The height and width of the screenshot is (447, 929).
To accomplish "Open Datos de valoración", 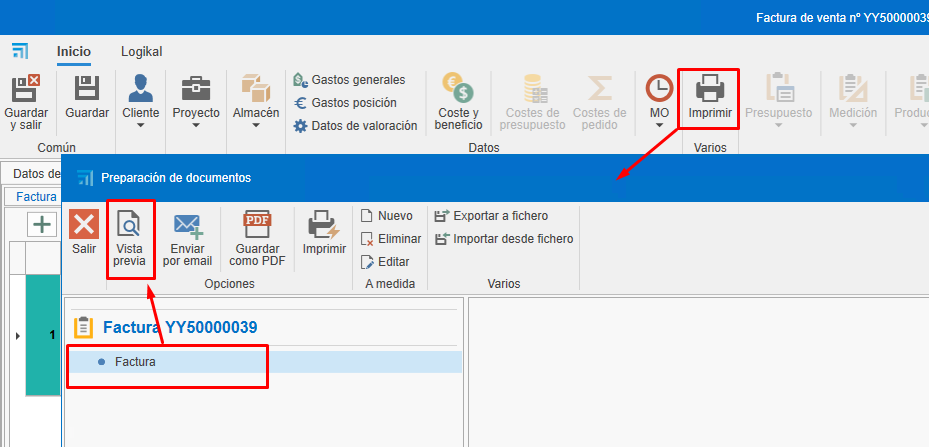I will [x=355, y=126].
